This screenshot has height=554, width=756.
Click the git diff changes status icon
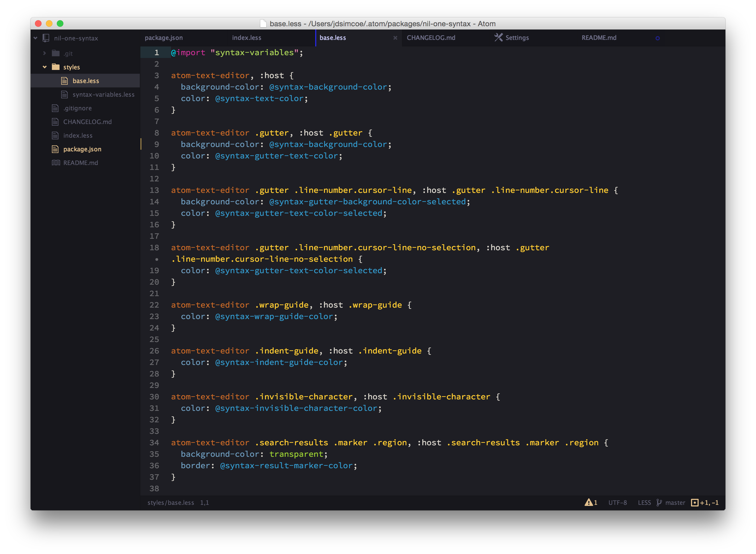(x=695, y=502)
